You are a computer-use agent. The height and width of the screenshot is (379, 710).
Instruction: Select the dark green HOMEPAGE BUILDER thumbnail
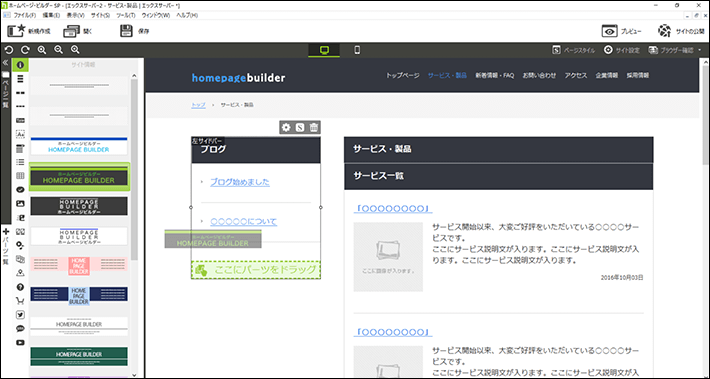tap(79, 356)
